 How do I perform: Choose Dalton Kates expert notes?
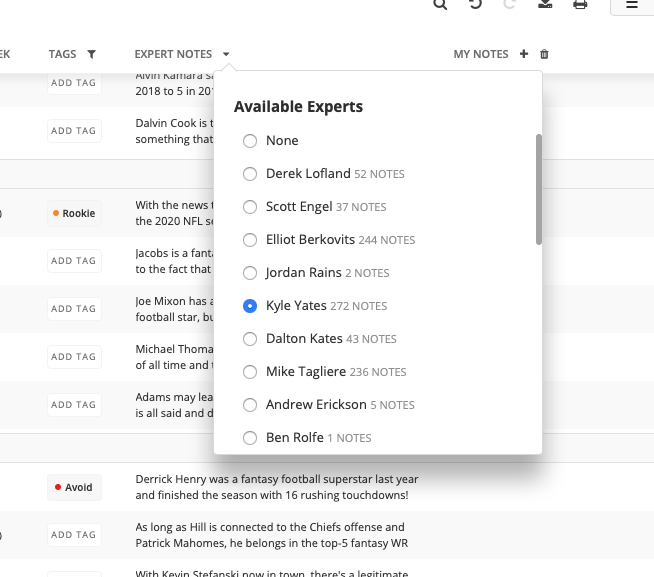250,339
